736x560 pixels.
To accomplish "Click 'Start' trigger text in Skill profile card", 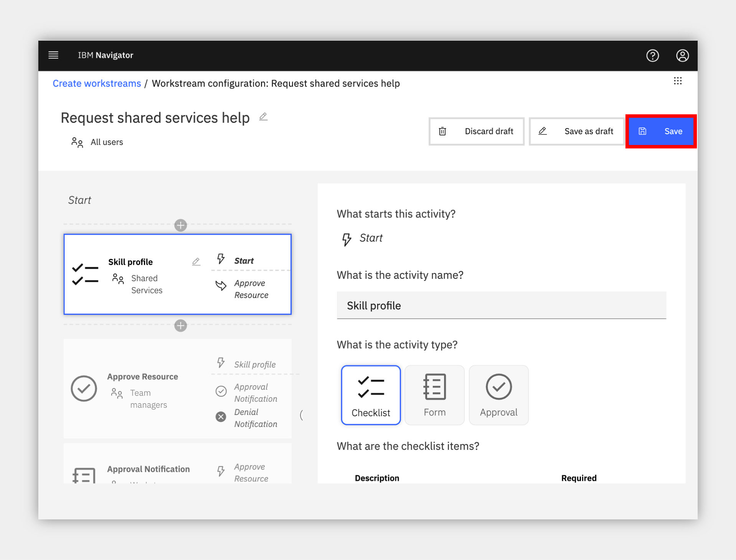I will tap(244, 261).
